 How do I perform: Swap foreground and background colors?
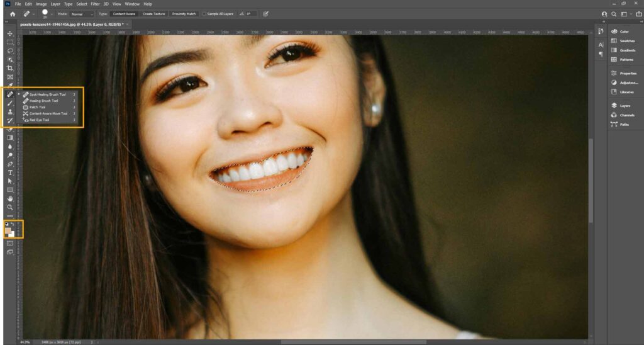pos(13,225)
